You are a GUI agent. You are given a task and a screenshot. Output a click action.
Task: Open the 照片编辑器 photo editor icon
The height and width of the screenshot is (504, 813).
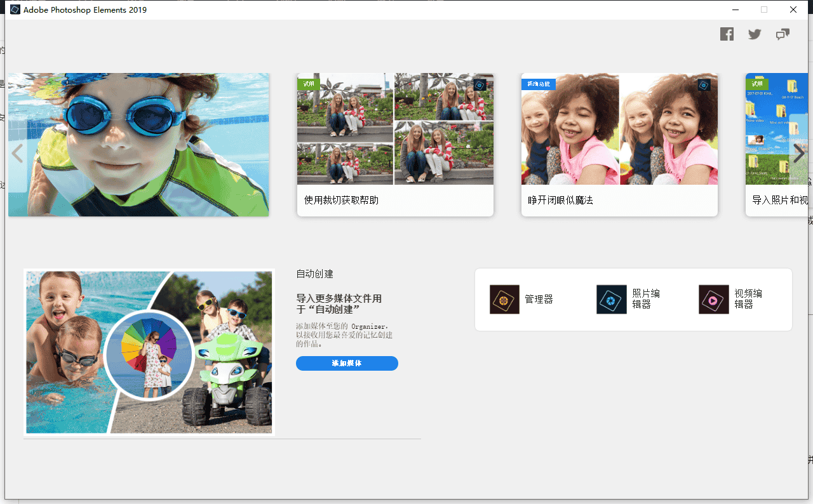click(611, 299)
